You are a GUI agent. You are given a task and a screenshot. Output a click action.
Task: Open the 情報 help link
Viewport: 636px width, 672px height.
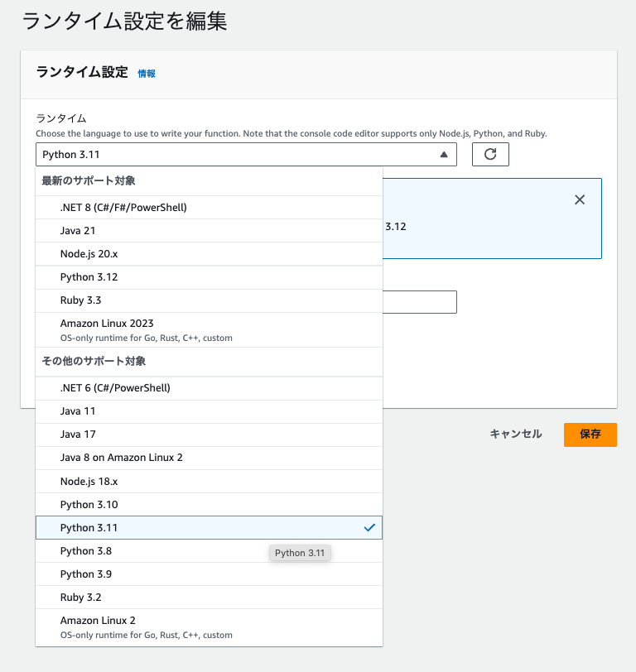coord(147,74)
